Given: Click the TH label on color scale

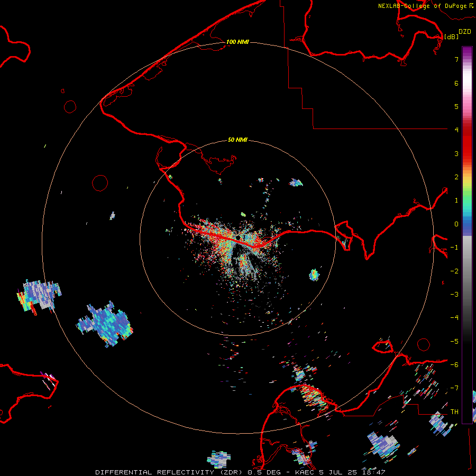Looking at the screenshot, I should 454,412.
